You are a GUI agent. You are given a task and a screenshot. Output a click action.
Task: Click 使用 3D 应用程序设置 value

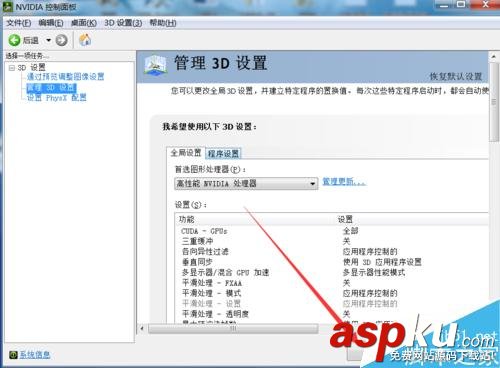tap(382, 262)
